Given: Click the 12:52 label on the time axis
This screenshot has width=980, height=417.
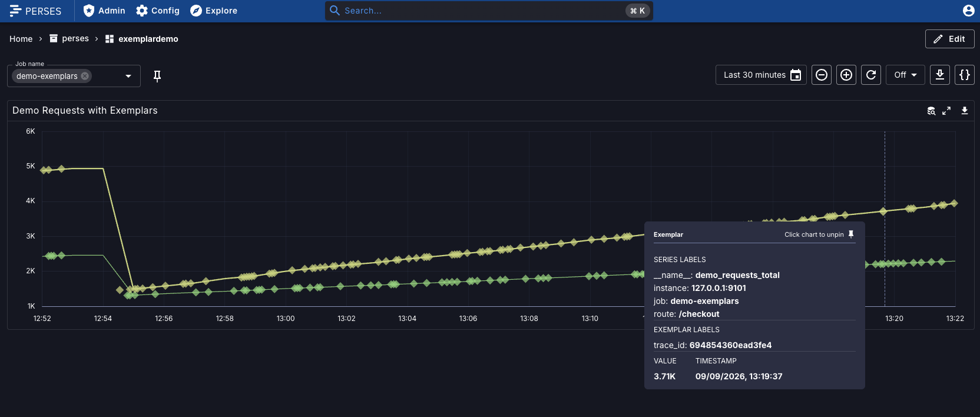Looking at the screenshot, I should point(42,319).
